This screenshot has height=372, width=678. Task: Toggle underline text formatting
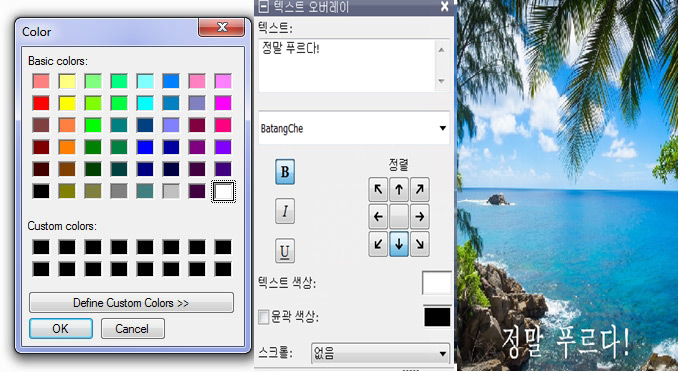[285, 251]
